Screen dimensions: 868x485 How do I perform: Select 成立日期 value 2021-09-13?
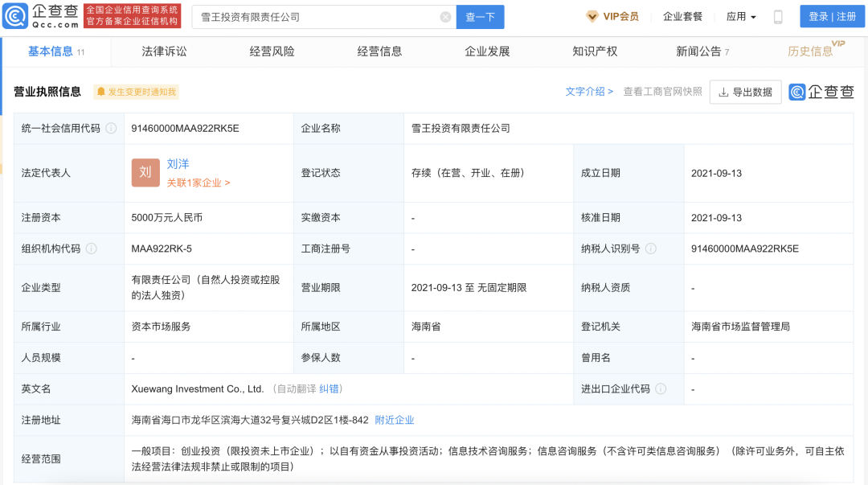coord(716,173)
